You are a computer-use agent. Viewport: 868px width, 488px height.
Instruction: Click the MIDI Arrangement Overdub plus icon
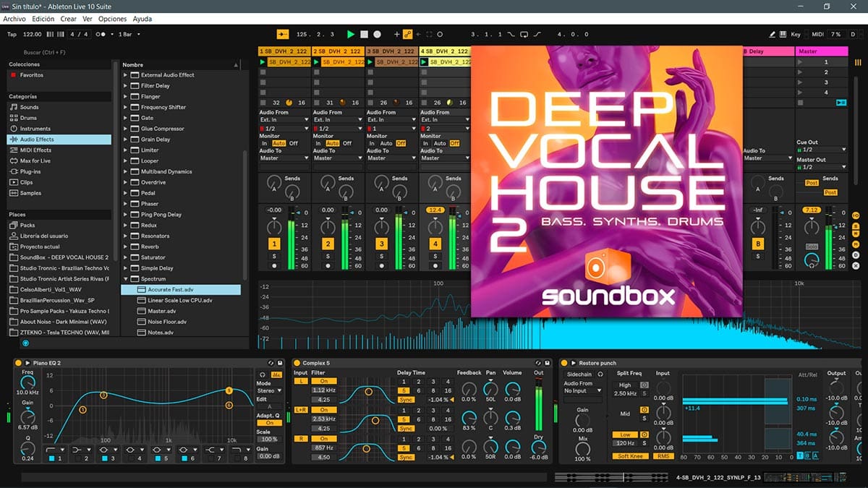point(396,34)
